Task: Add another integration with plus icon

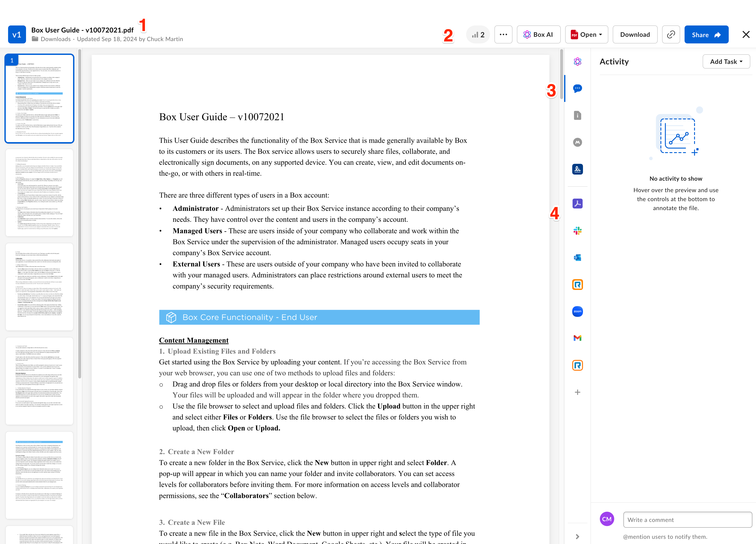Action: [x=577, y=392]
